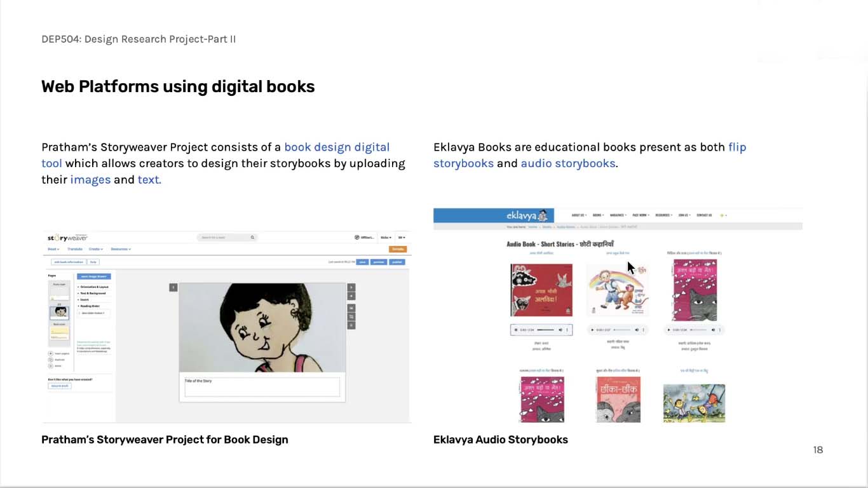Click the Eklavya logo in the header

(x=526, y=215)
